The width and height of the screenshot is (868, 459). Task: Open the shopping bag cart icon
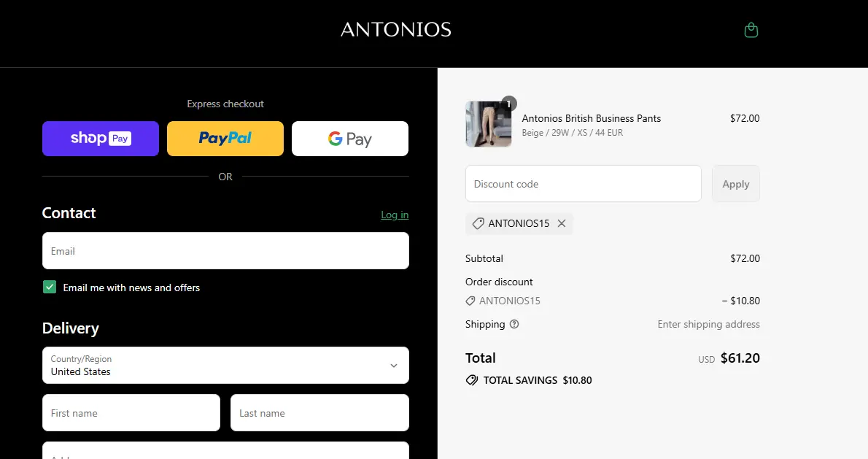[751, 30]
